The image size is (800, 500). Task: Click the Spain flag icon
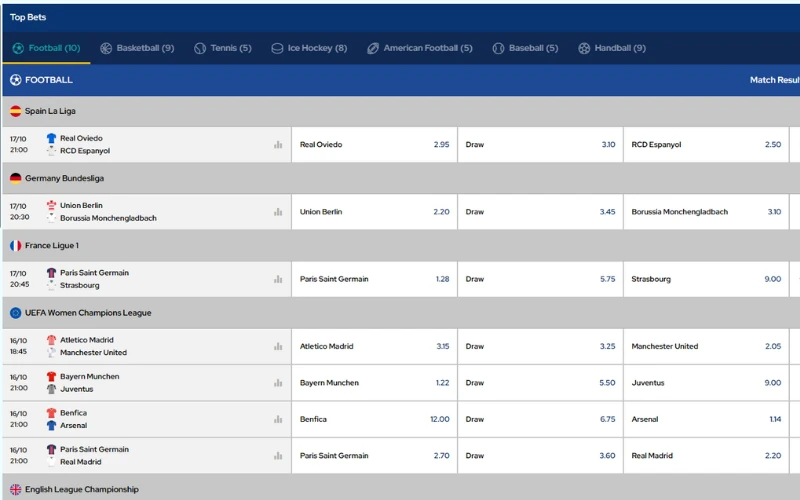click(x=15, y=111)
